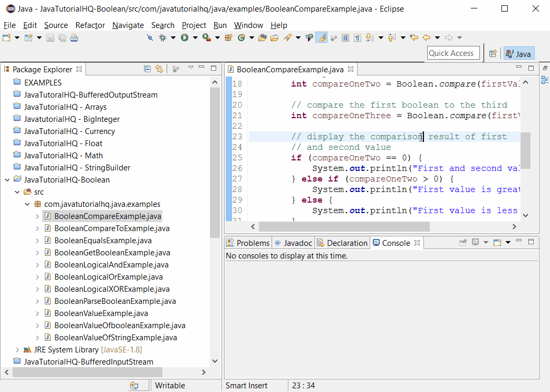Image resolution: width=550 pixels, height=392 pixels.
Task: Toggle Link with Editor in Package Explorer
Action: tap(159, 69)
